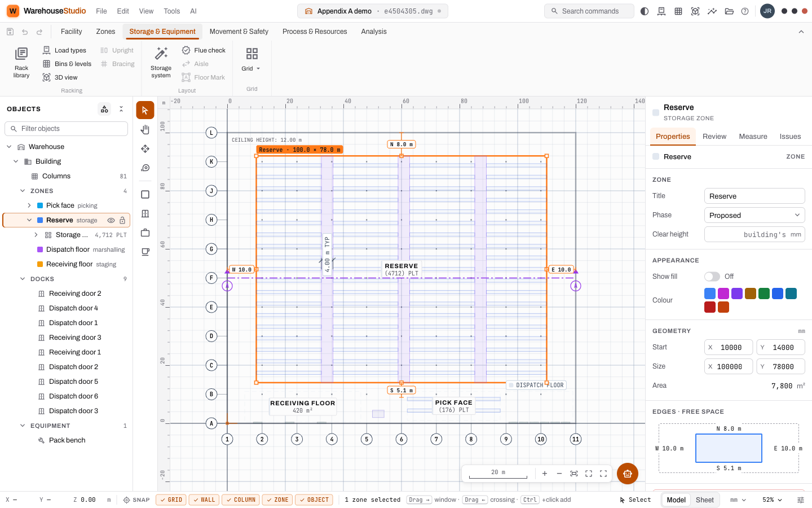Activate the pointer select tool

(145, 110)
